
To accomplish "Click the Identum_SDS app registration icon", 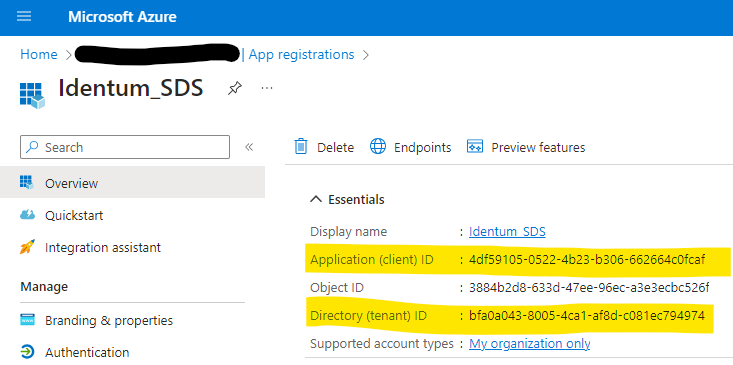I will [x=32, y=95].
